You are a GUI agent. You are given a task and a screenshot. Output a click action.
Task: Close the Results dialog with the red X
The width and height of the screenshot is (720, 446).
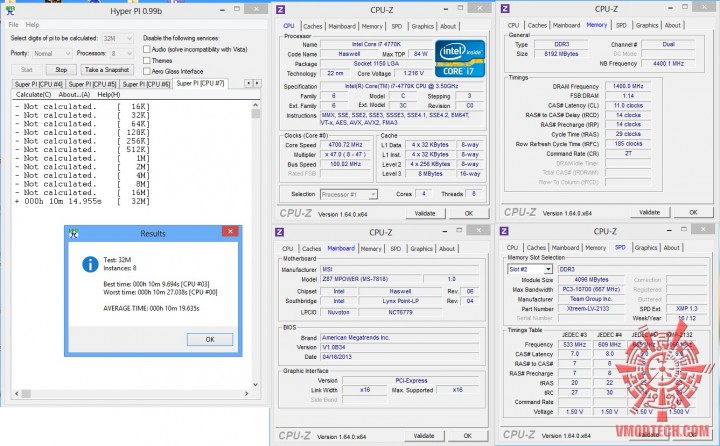tap(230, 231)
